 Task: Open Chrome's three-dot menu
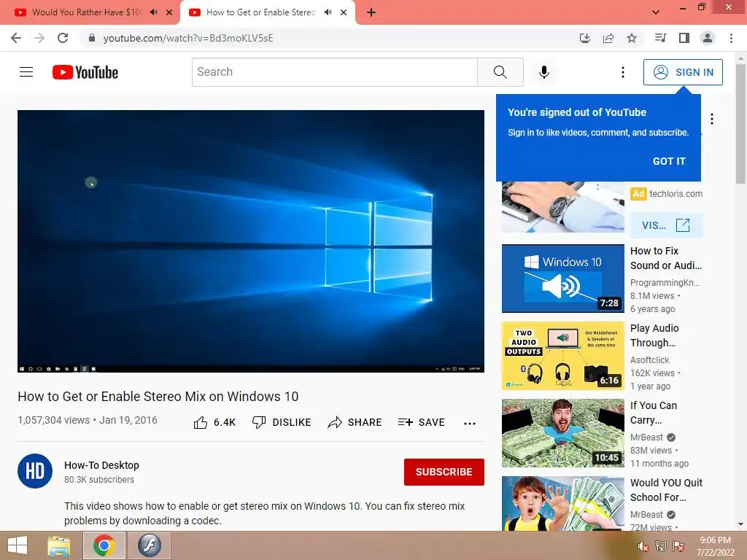click(731, 38)
